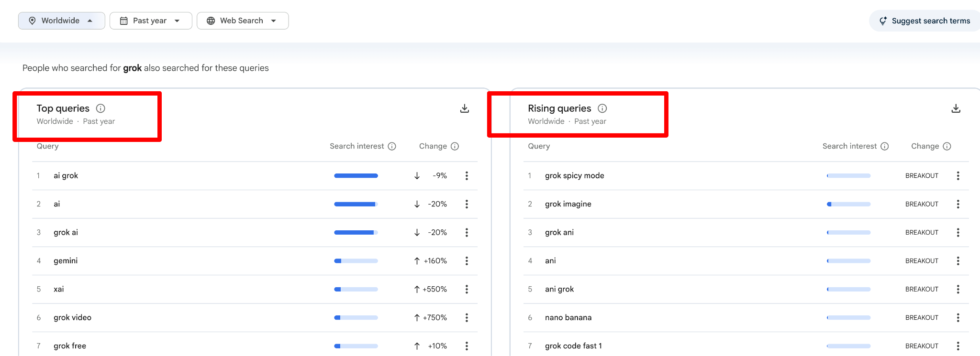Open more options for ai grok row
Image resolution: width=980 pixels, height=356 pixels.
click(467, 176)
